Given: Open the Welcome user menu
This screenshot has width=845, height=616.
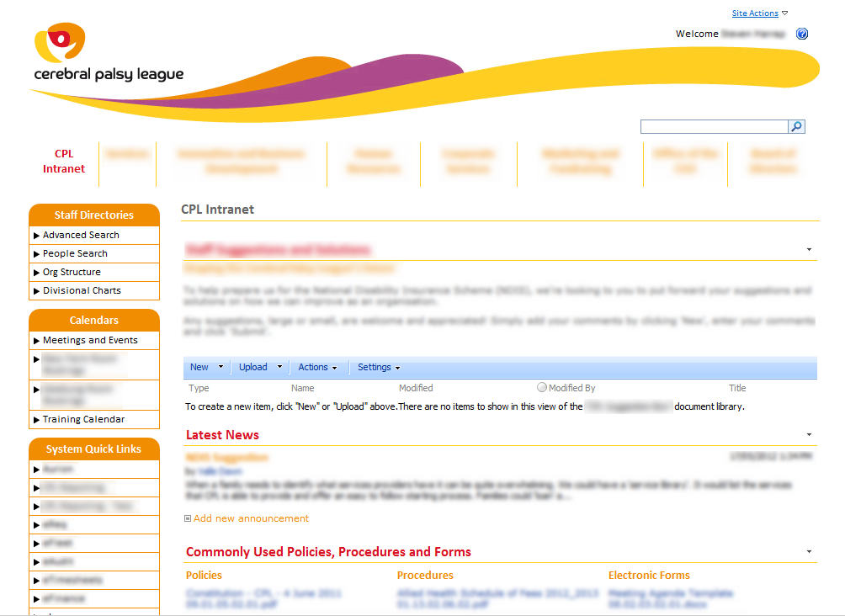Looking at the screenshot, I should (731, 34).
